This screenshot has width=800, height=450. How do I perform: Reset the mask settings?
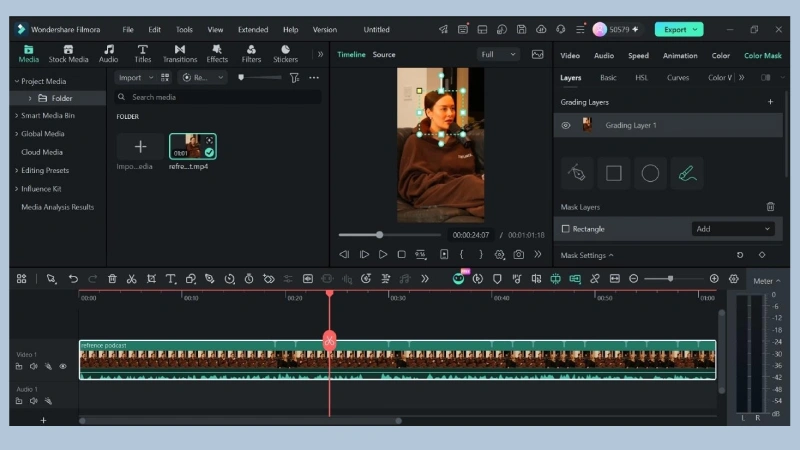pos(740,255)
